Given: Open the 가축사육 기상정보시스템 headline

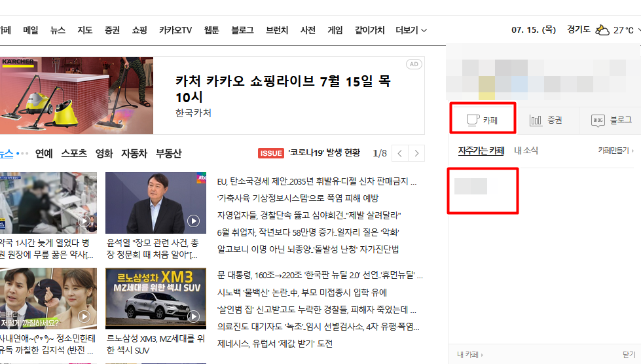Looking at the screenshot, I should pos(298,198).
